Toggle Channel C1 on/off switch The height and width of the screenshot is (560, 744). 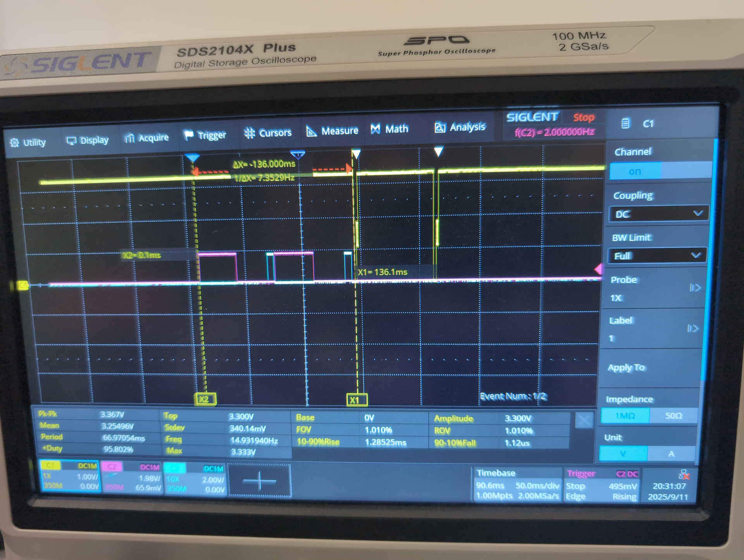pos(660,171)
